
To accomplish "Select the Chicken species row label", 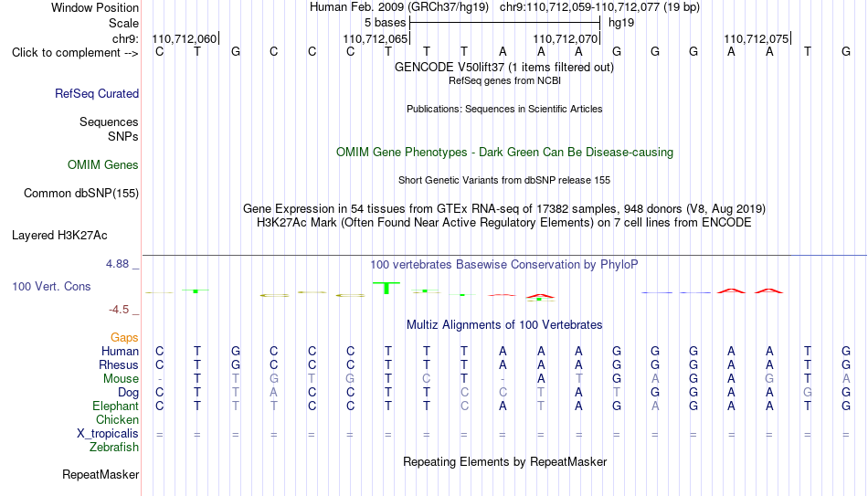I will click(117, 419).
